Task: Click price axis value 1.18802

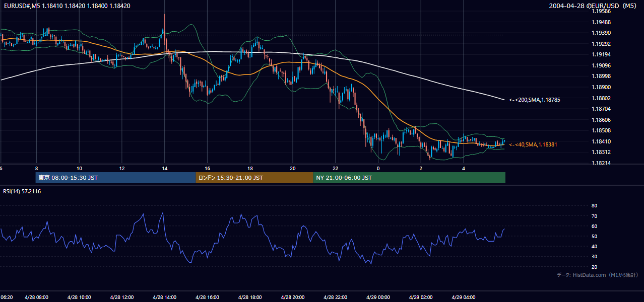Action: (x=601, y=98)
